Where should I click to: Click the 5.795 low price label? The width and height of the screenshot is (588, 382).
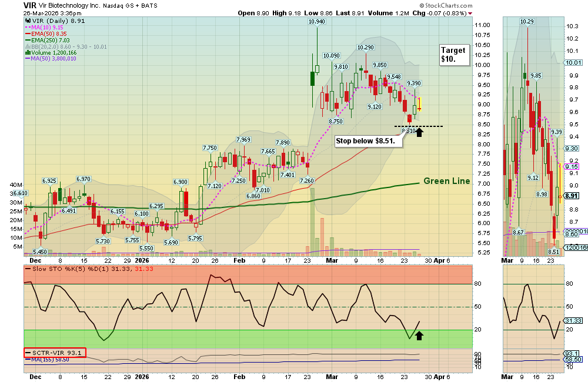point(195,239)
